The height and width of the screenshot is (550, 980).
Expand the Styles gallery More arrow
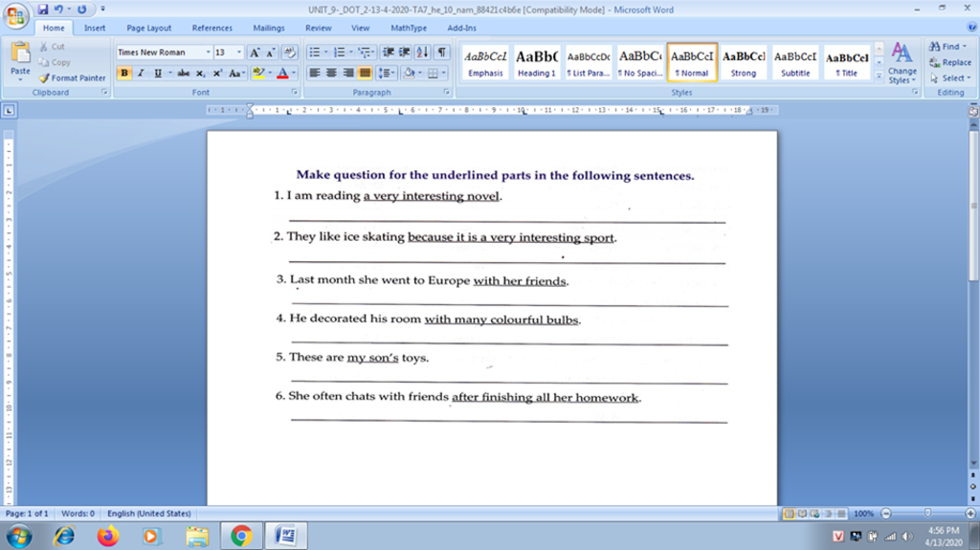coord(879,77)
